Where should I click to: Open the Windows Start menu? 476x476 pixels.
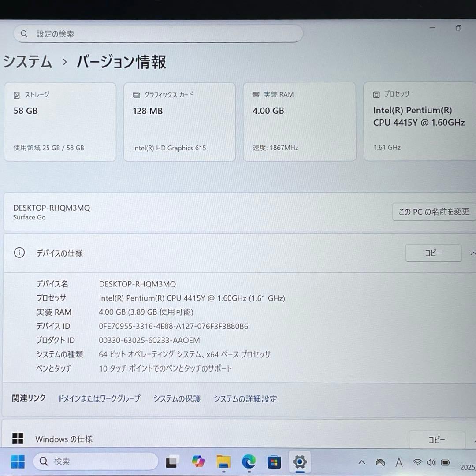[18, 462]
